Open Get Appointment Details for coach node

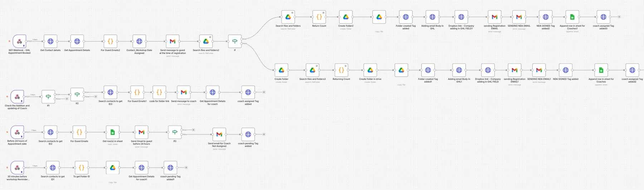(x=213, y=92)
